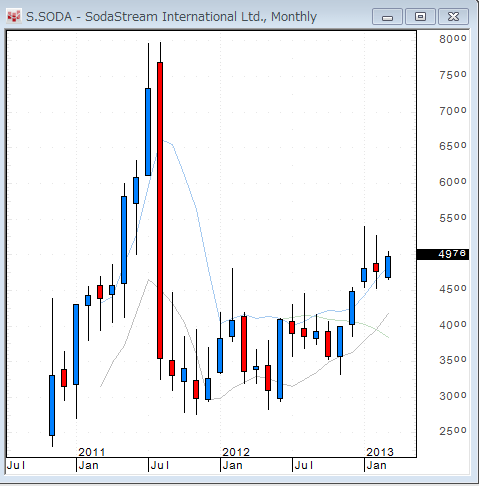479x486 pixels.
Task: Click the 2500 price axis label
Action: (x=453, y=431)
